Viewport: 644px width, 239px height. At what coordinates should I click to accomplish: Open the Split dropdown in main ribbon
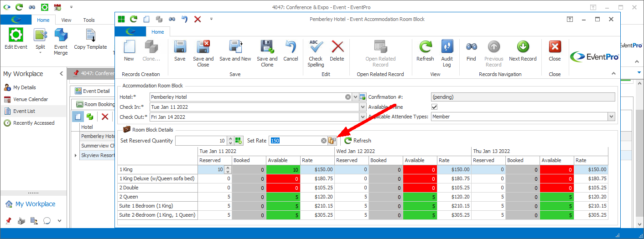(40, 52)
